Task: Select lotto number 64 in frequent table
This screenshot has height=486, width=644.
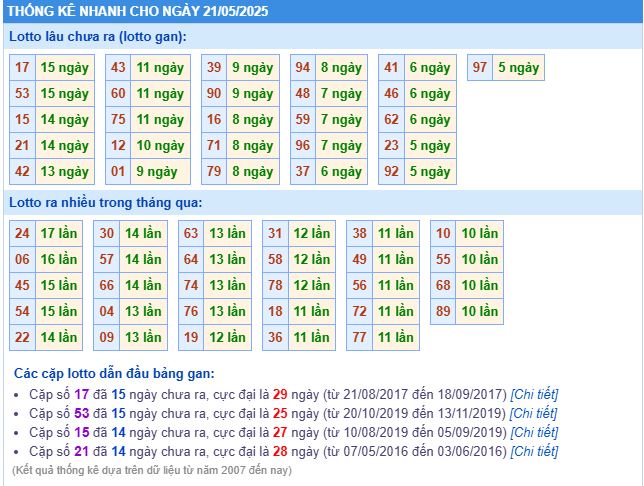Action: [x=191, y=259]
